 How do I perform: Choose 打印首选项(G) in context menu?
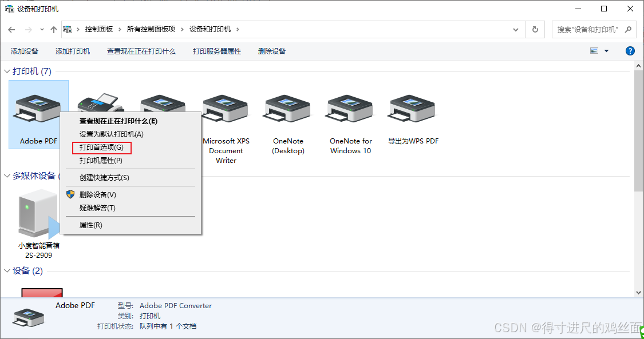pos(131,147)
